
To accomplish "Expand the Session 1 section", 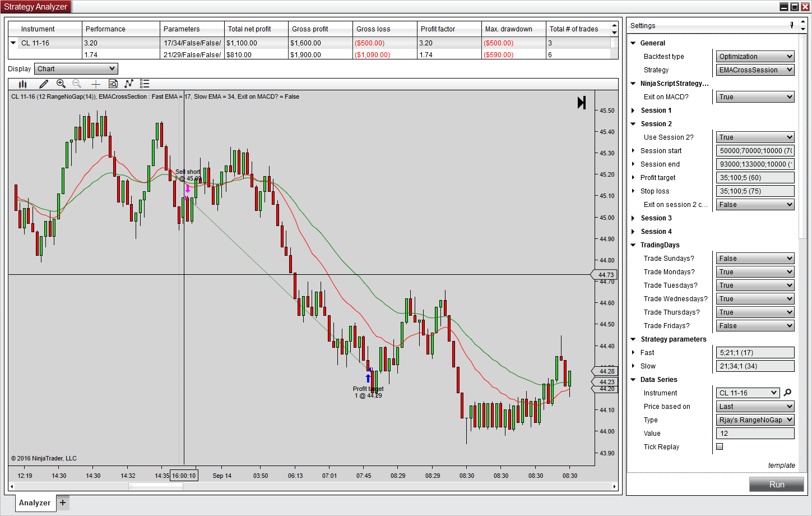I will [633, 110].
